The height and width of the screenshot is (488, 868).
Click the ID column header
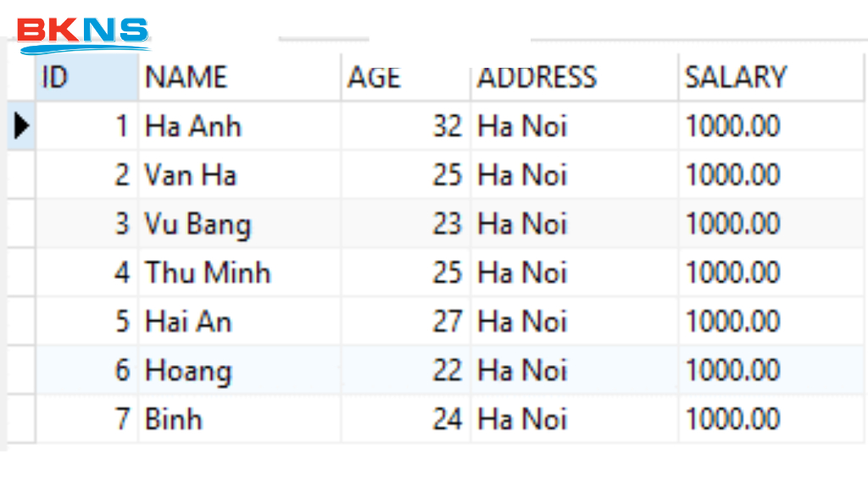(x=86, y=78)
